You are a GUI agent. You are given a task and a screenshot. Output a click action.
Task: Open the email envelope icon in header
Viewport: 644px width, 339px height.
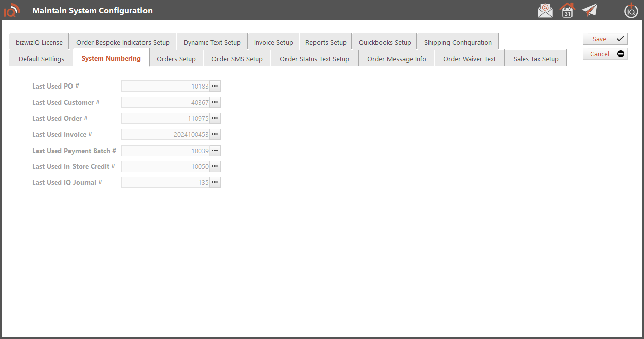coord(545,10)
